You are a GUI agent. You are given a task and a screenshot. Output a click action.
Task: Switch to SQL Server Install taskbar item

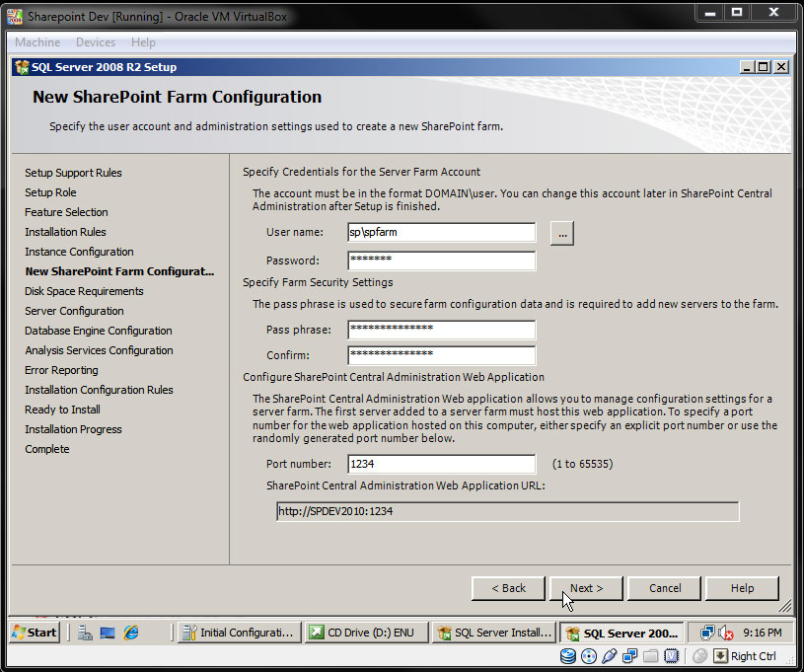pos(494,633)
